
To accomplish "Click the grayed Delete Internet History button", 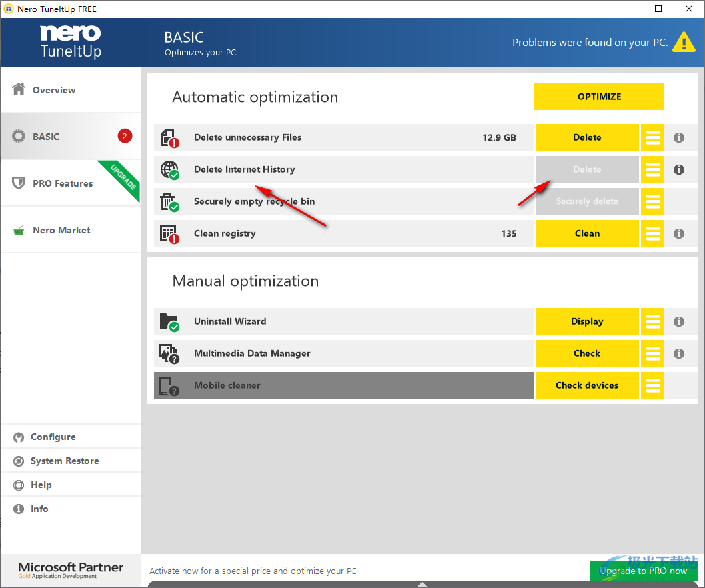I will coord(587,169).
